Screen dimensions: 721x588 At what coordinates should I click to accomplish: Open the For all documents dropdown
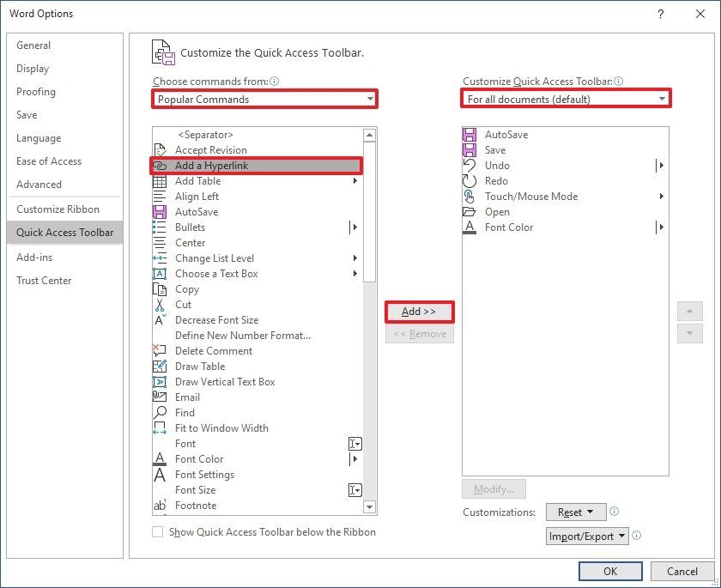click(x=566, y=99)
